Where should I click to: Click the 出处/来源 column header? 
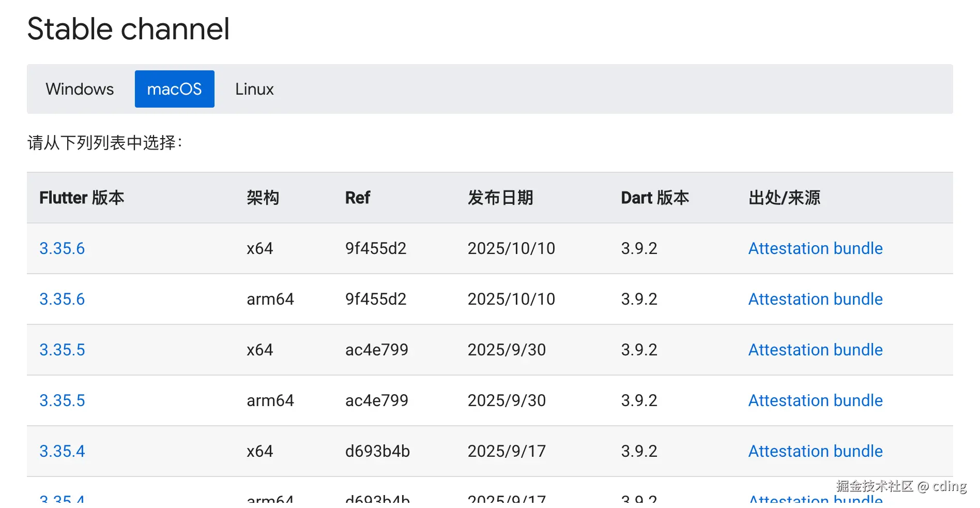point(784,198)
